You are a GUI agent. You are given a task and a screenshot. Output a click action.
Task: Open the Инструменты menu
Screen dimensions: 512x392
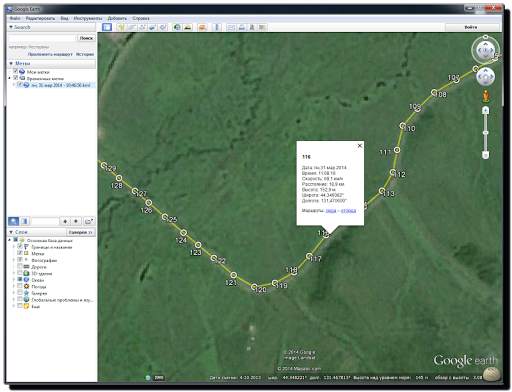(x=88, y=18)
